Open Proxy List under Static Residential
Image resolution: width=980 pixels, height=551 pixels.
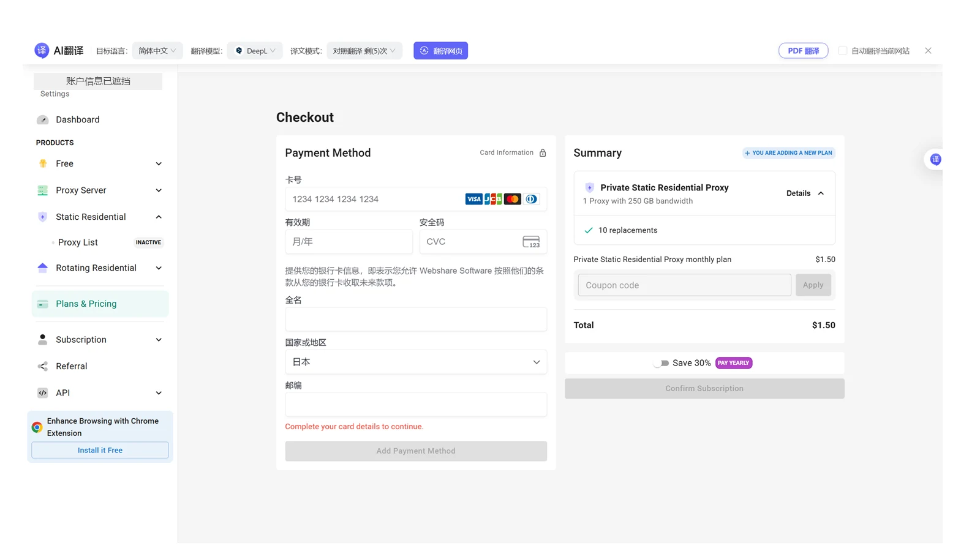point(78,242)
